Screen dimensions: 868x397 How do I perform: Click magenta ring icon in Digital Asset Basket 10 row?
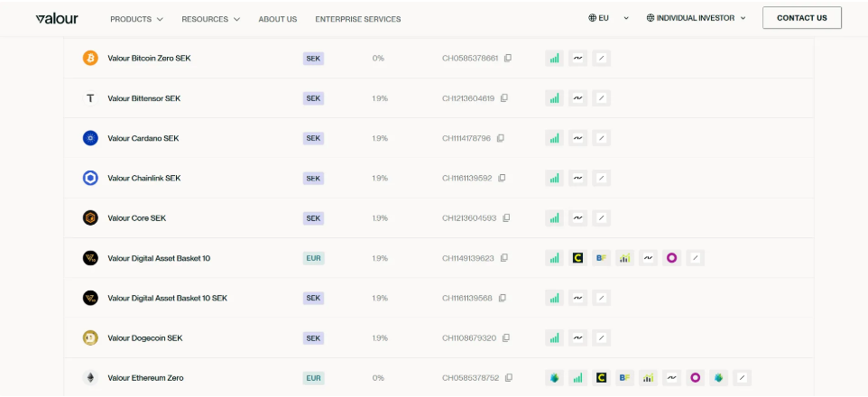click(x=671, y=258)
